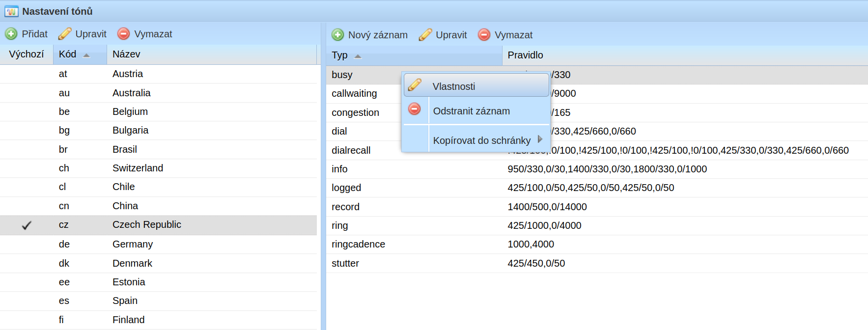Viewport: 868px width, 330px height.
Task: Click the Název column header
Action: click(212, 55)
